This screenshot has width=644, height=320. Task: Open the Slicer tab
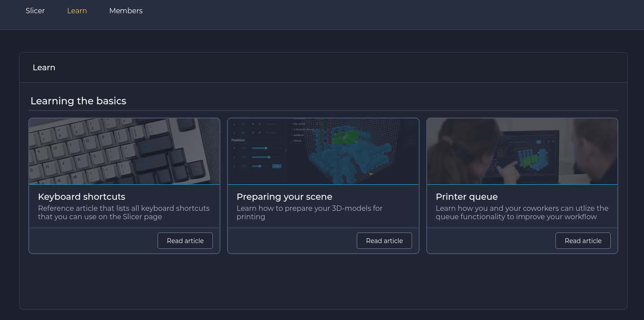[x=35, y=11]
